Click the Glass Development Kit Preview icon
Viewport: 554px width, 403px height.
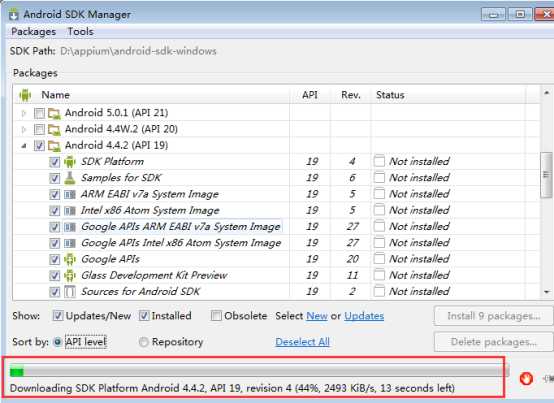(x=70, y=275)
